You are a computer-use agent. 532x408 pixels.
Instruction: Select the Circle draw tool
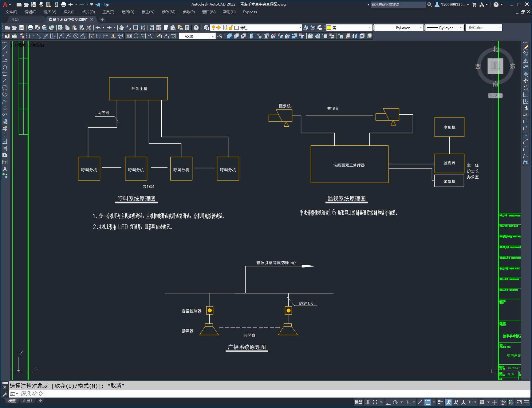pyautogui.click(x=5, y=88)
